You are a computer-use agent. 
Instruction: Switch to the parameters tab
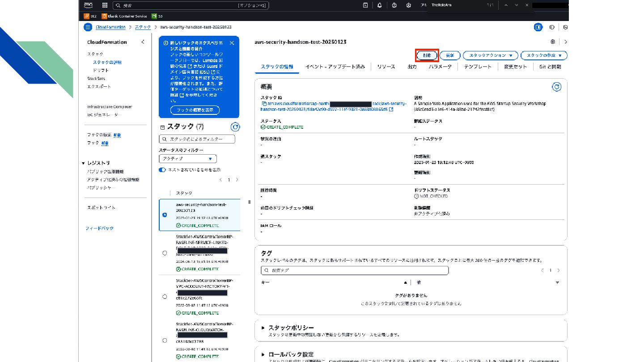(440, 67)
